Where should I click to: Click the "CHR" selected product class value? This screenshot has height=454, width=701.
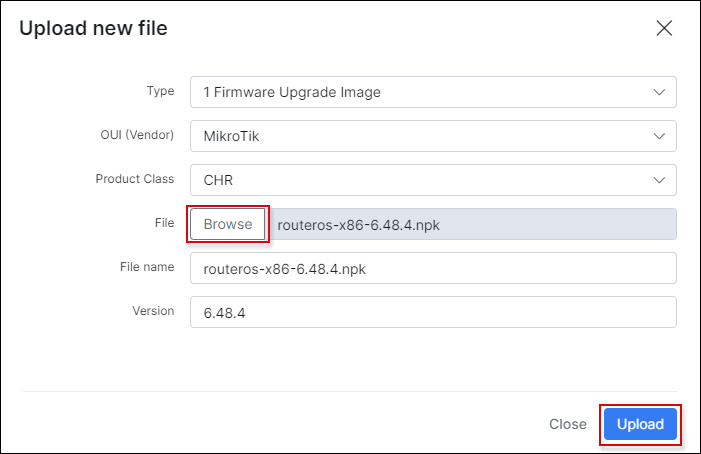click(x=218, y=180)
